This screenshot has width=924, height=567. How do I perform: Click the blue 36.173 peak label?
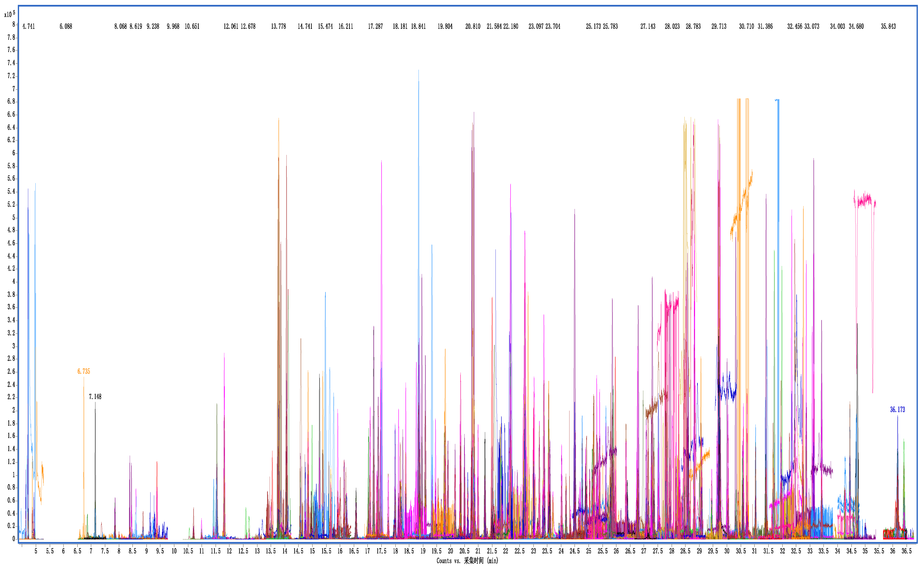coord(897,410)
